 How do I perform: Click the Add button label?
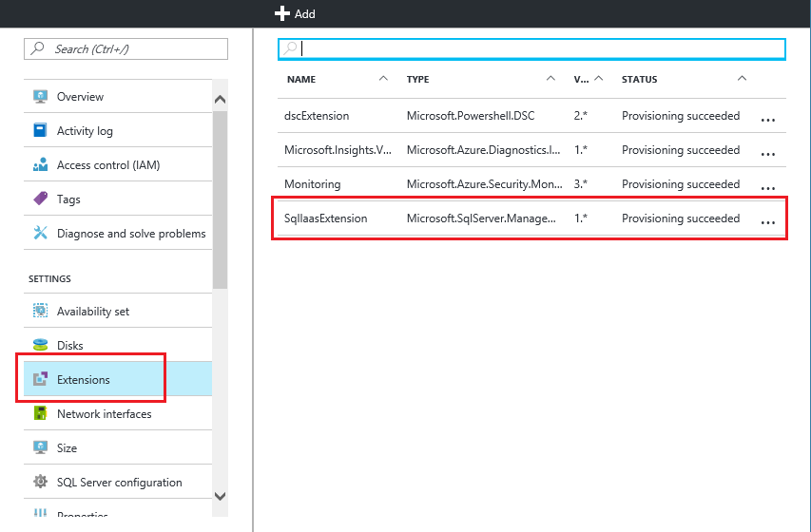click(x=304, y=14)
